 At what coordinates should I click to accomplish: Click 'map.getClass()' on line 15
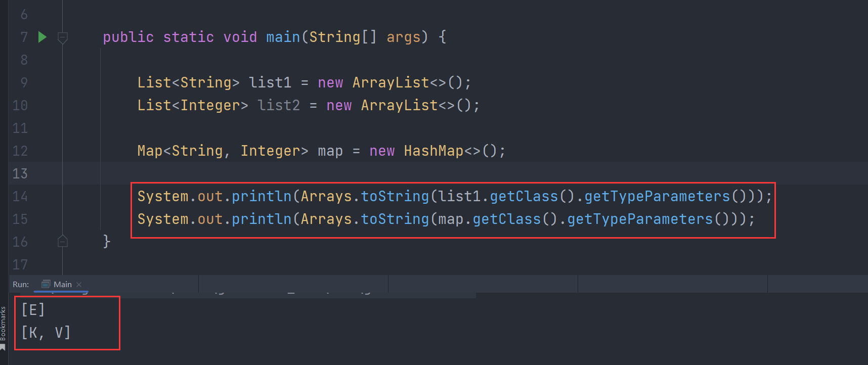498,219
